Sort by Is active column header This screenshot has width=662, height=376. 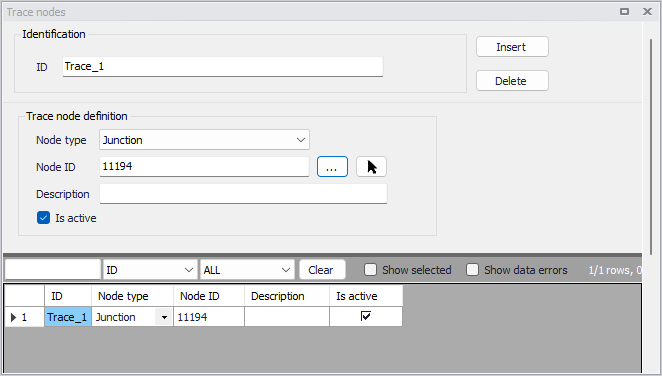click(366, 296)
